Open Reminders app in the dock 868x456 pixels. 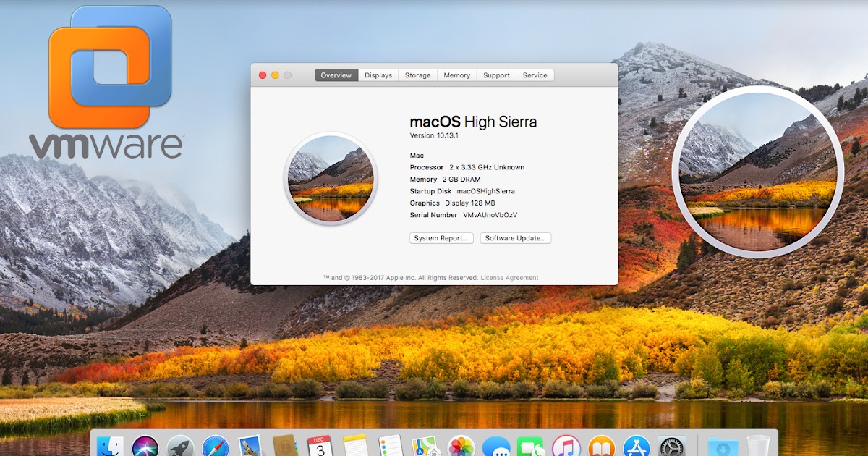click(x=391, y=447)
